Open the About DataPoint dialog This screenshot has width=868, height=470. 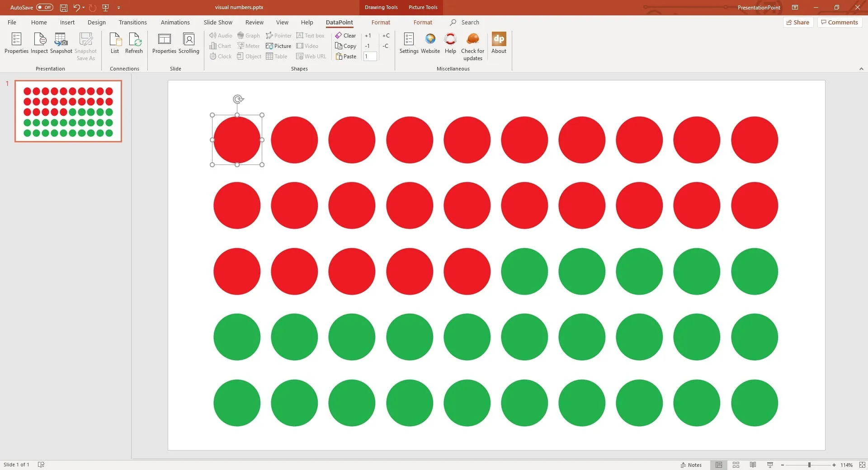pos(499,43)
